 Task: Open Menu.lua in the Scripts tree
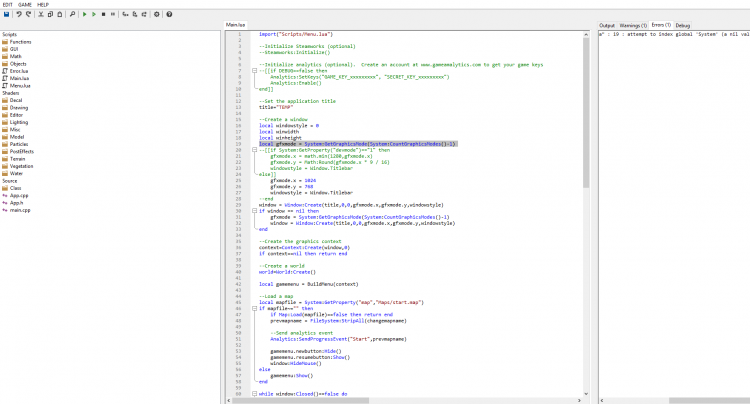pyautogui.click(x=19, y=87)
